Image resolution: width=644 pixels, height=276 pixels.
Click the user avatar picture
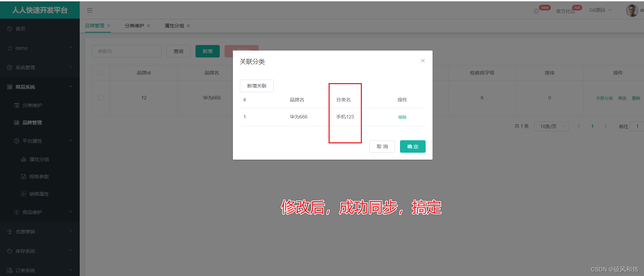pos(632,10)
